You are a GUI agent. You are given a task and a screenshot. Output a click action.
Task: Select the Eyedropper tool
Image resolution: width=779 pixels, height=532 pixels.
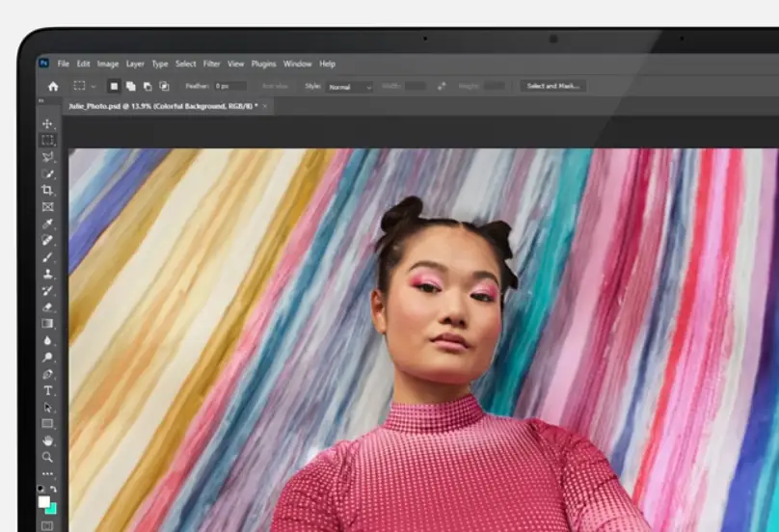47,224
